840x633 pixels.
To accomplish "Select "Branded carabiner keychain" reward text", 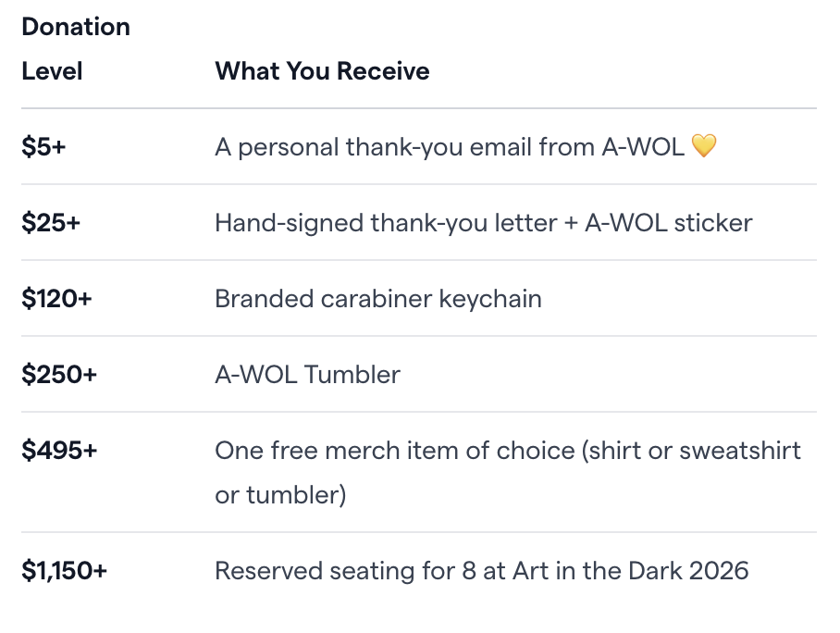I will point(378,299).
